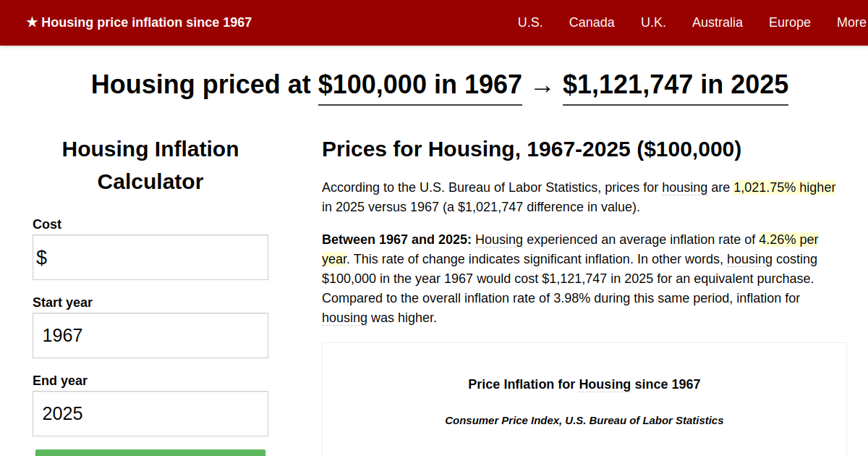Click the 'housing costing' link in second paragraph
This screenshot has height=456, width=868.
point(749,259)
